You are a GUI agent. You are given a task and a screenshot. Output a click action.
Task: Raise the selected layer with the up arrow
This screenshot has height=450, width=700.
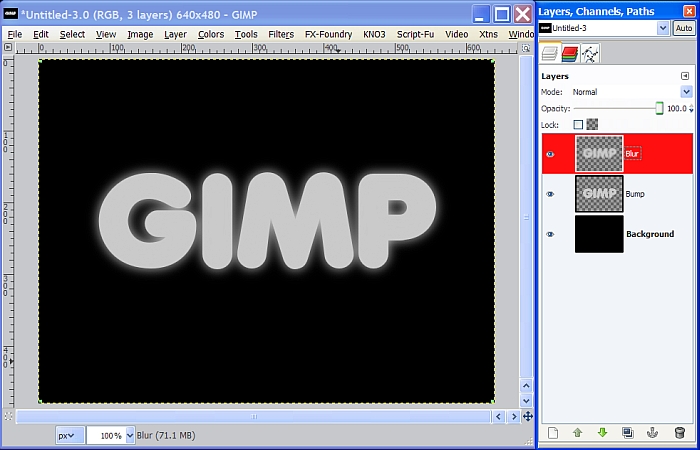[577, 432]
